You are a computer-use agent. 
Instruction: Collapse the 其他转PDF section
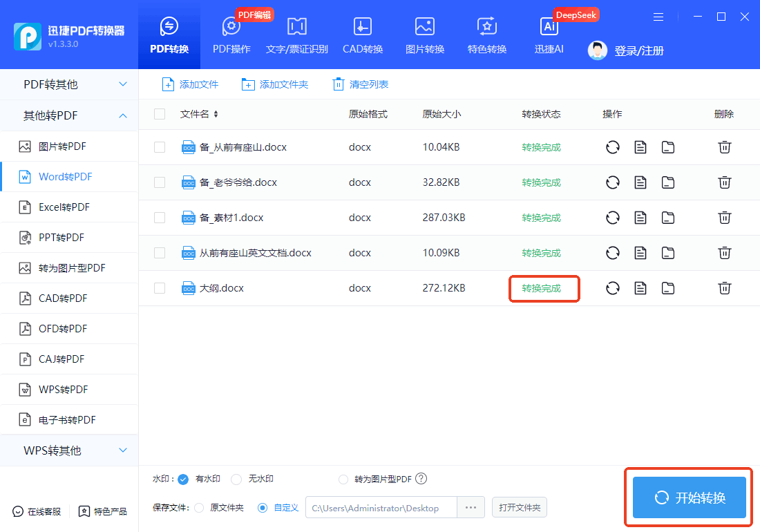[69, 115]
